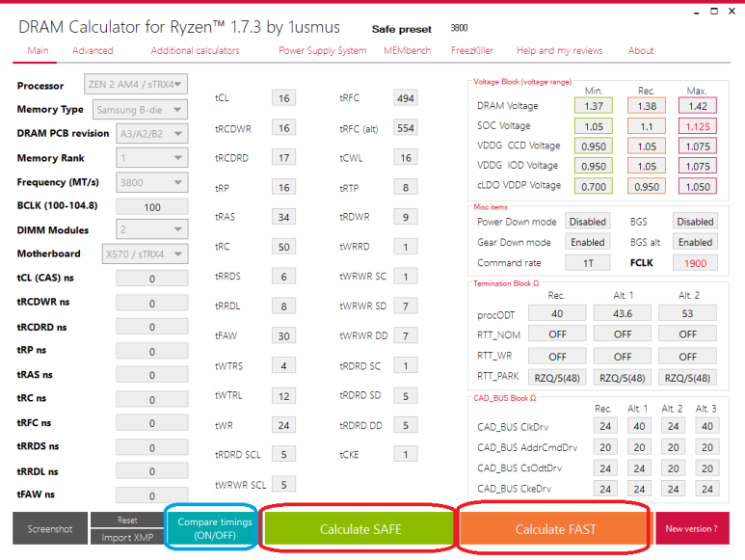Click DRAM Voltage Max. value 1.42
Viewport: 745px width, 560px height.
[698, 106]
